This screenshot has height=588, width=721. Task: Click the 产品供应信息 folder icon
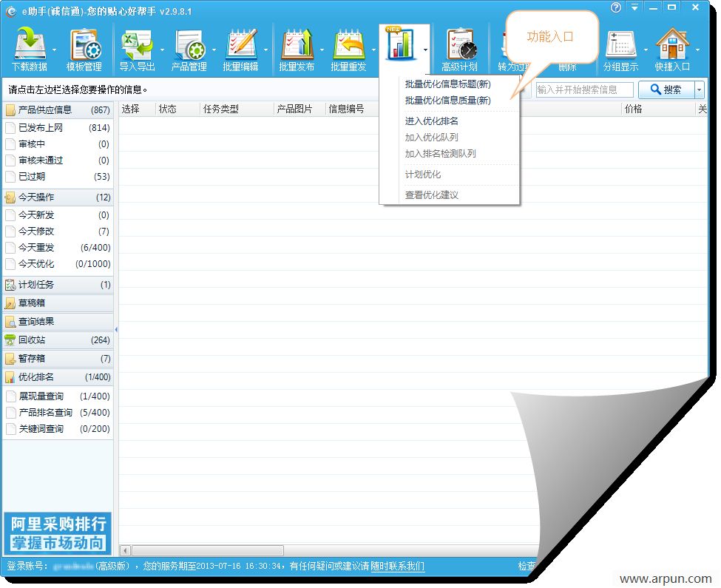coord(10,110)
